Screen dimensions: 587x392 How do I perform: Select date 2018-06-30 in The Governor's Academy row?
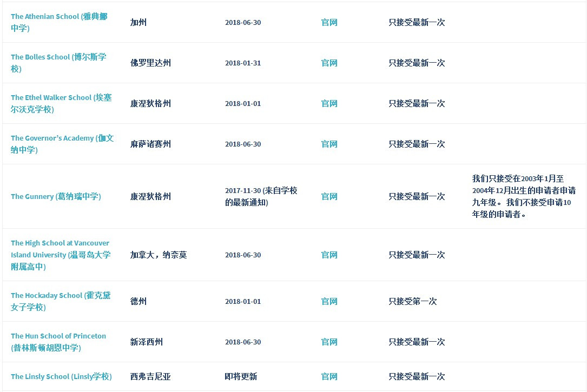(243, 144)
